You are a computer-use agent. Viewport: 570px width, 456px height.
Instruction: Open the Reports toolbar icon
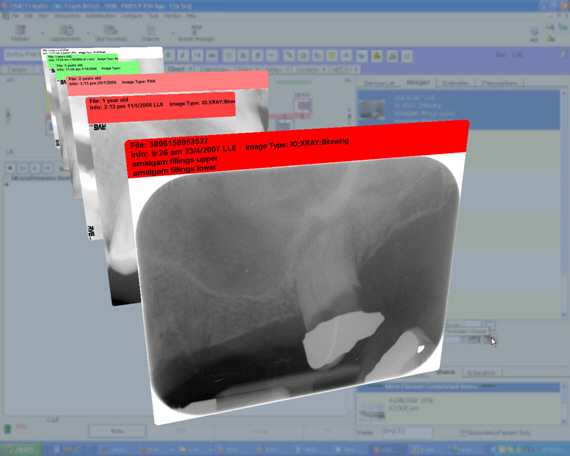click(x=150, y=33)
